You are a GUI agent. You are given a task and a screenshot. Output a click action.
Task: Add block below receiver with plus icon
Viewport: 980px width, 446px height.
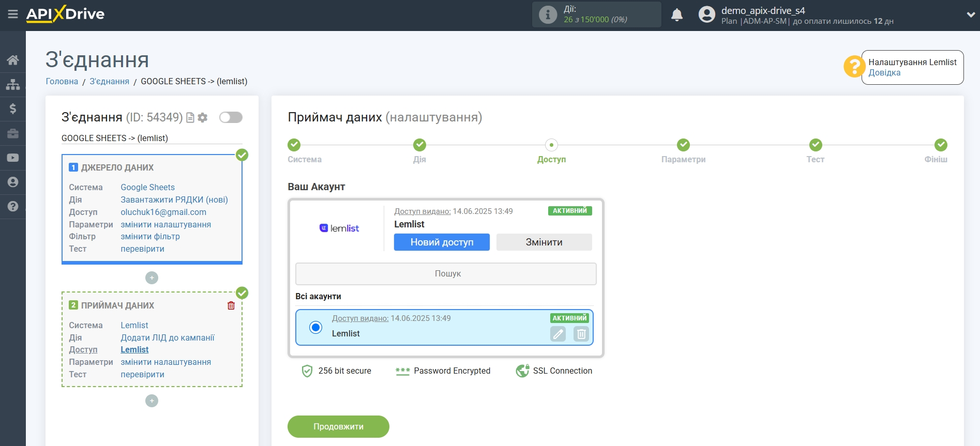tap(152, 401)
